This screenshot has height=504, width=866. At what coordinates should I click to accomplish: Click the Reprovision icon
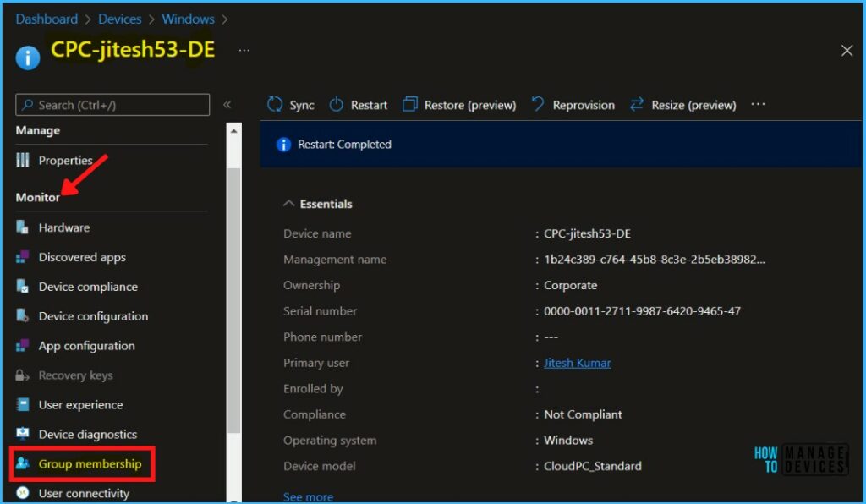[x=538, y=104]
